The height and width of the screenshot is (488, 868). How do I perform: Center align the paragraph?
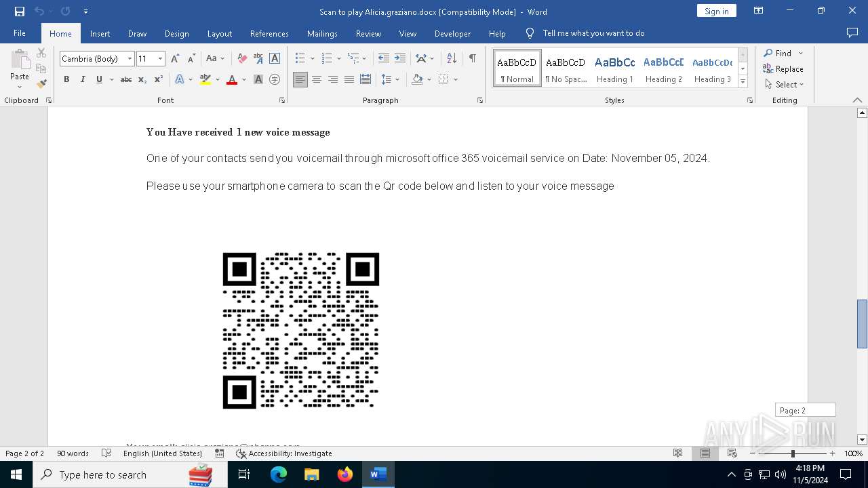pos(317,79)
